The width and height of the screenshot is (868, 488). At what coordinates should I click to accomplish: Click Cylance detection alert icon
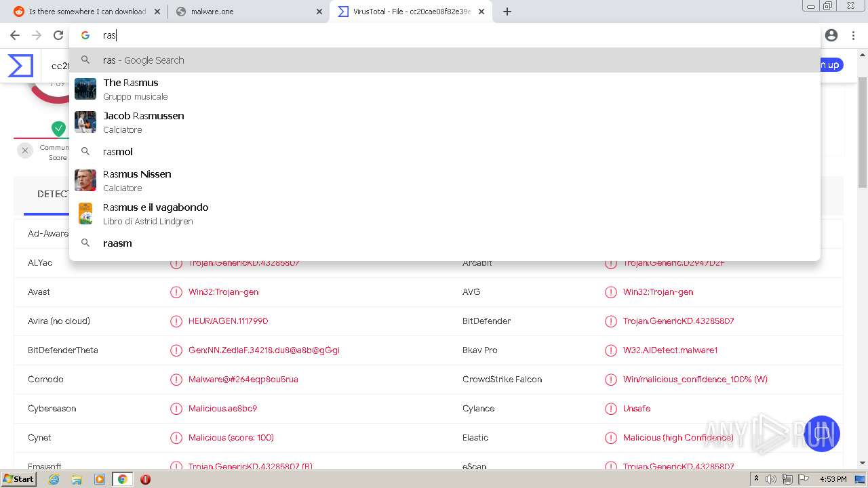pos(610,409)
